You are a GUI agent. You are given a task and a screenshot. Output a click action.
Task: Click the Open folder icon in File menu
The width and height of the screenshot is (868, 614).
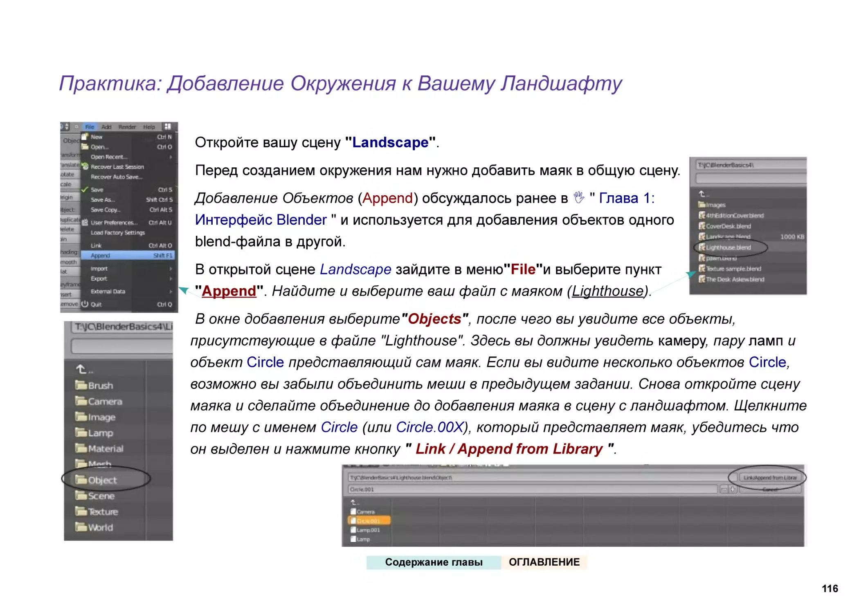(x=85, y=147)
